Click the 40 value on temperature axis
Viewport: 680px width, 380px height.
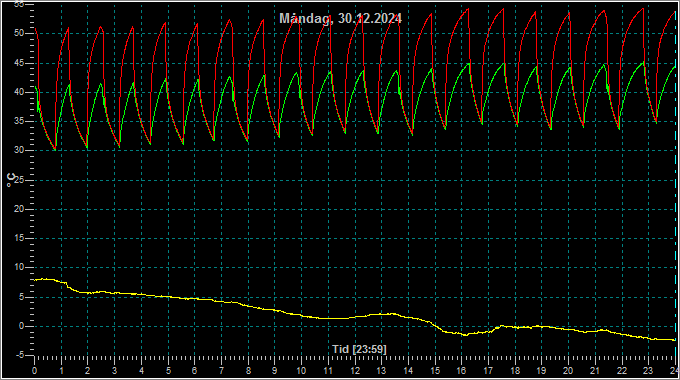pyautogui.click(x=19, y=92)
